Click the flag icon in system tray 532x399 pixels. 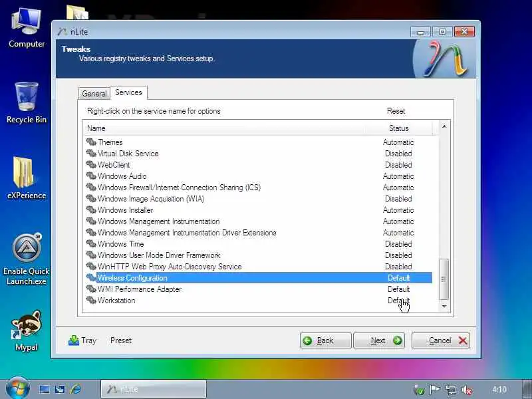[435, 390]
